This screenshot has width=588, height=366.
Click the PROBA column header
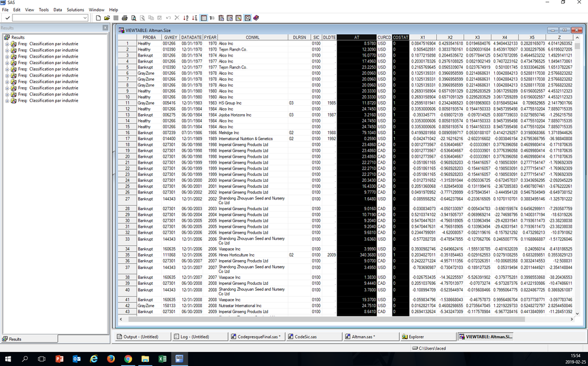click(x=150, y=38)
